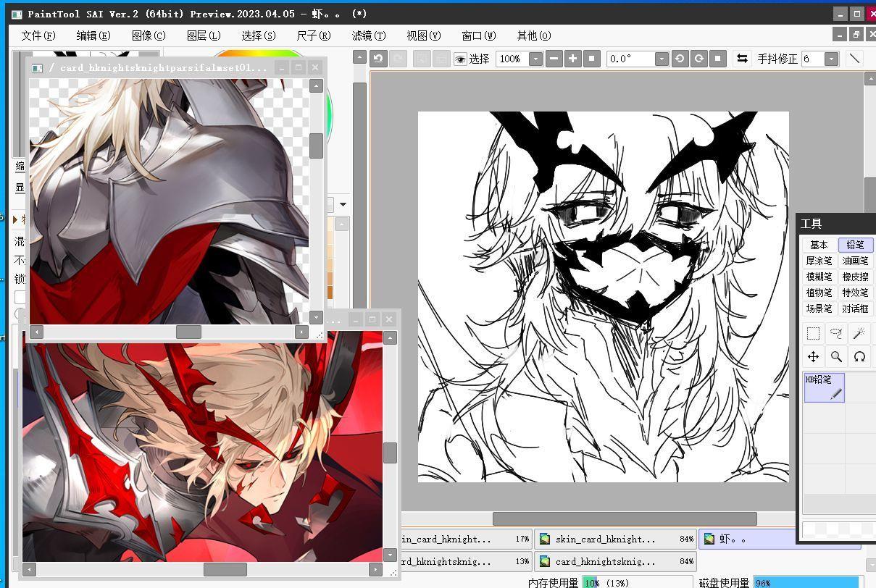Flip the canvas view horizontally
This screenshot has height=588, width=876.
coord(742,59)
